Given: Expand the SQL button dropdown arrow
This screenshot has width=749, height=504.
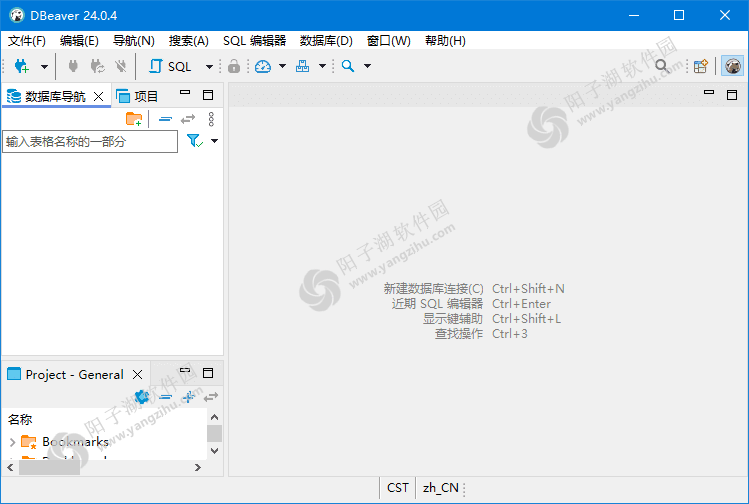Looking at the screenshot, I should [x=209, y=66].
